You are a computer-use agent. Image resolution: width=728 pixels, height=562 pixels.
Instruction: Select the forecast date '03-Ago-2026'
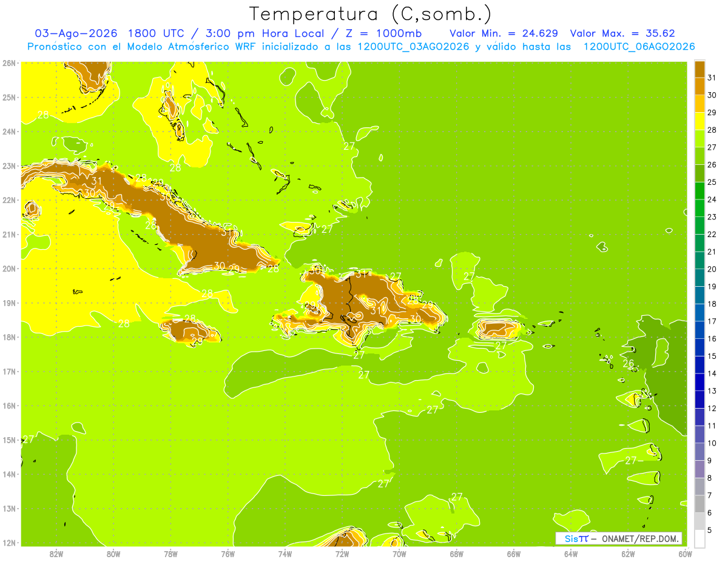pos(75,33)
